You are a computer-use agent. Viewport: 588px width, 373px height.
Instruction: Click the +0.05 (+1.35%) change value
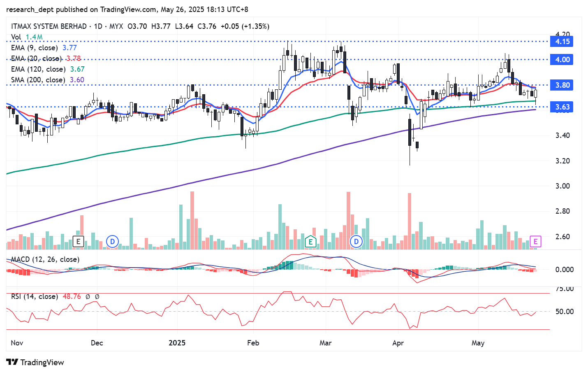coord(245,26)
